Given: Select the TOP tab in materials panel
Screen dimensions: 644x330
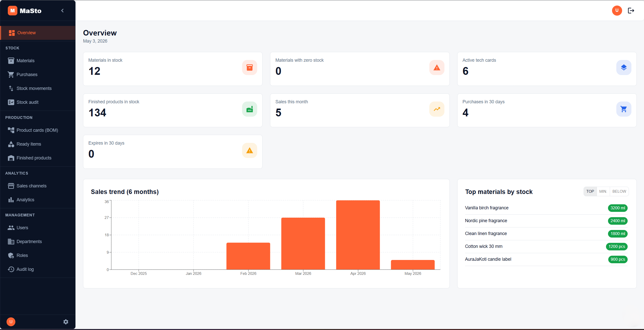Looking at the screenshot, I should click(590, 191).
